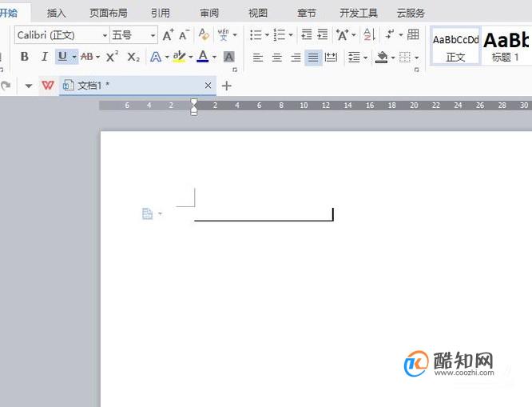Toggle justify alignment button
Screen dimensions: 532x407
click(313, 58)
